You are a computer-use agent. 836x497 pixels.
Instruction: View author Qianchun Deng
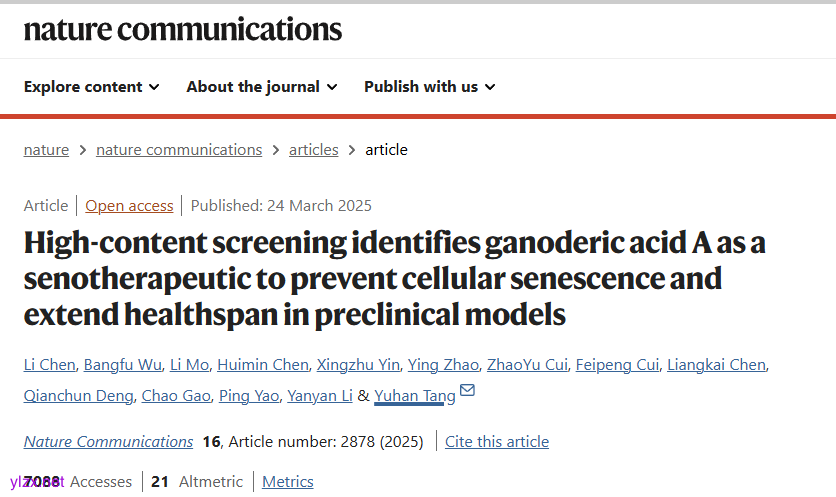click(78, 396)
